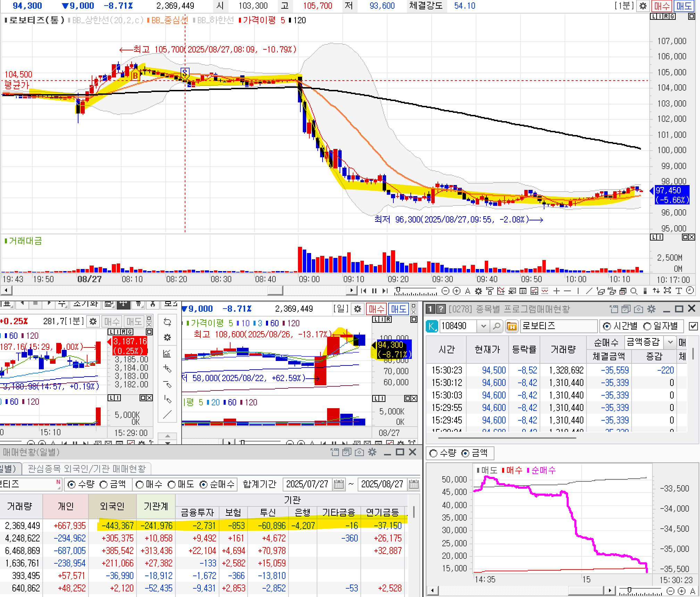Screen dimensions: 700x597
Task: Click the stock search magnifier next to 108490
Action: click(x=497, y=326)
